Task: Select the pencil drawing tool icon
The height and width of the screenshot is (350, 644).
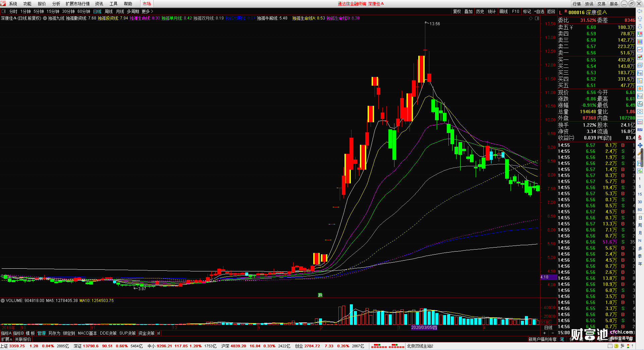Action: point(640,153)
